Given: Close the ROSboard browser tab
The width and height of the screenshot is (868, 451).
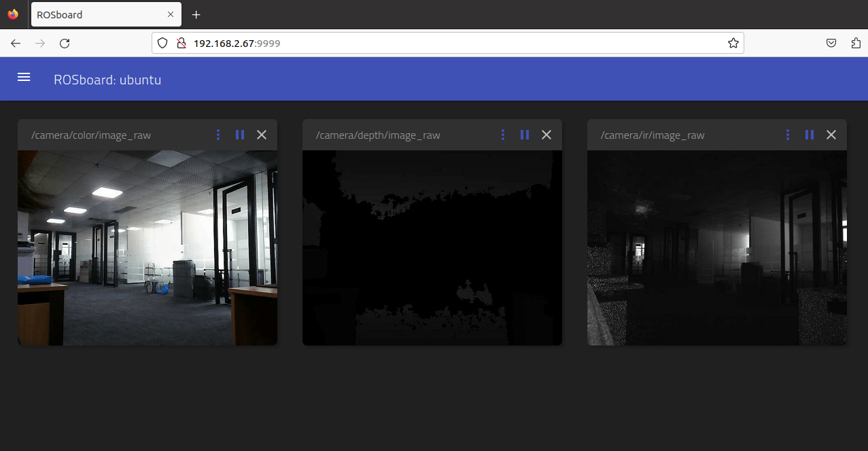Looking at the screenshot, I should pyautogui.click(x=171, y=14).
